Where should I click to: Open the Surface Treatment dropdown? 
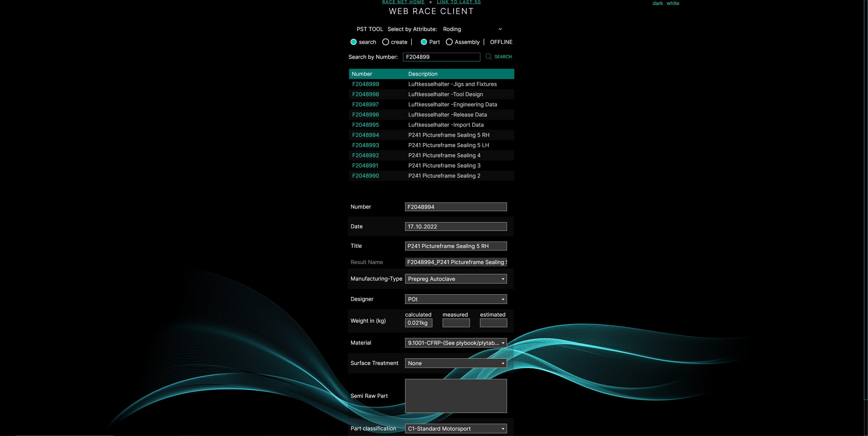pyautogui.click(x=456, y=363)
